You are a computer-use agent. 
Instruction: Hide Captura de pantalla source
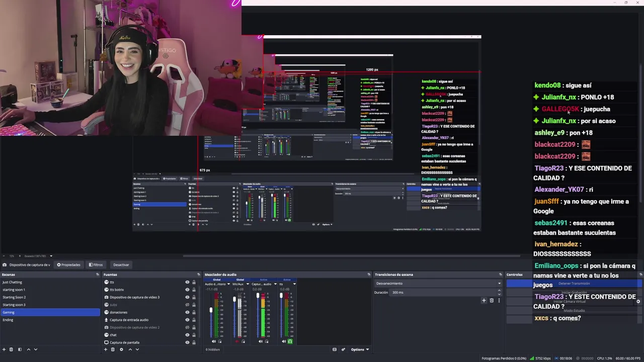187,342
